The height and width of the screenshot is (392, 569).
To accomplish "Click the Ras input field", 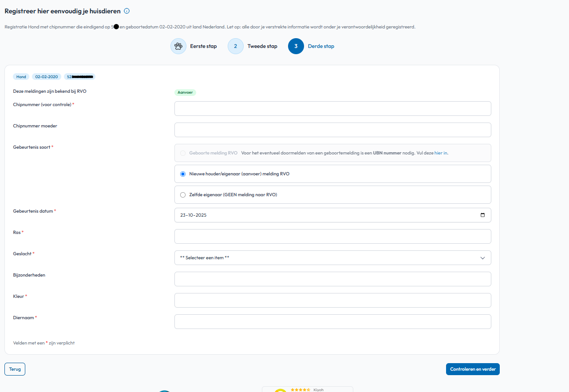I will pyautogui.click(x=332, y=237).
